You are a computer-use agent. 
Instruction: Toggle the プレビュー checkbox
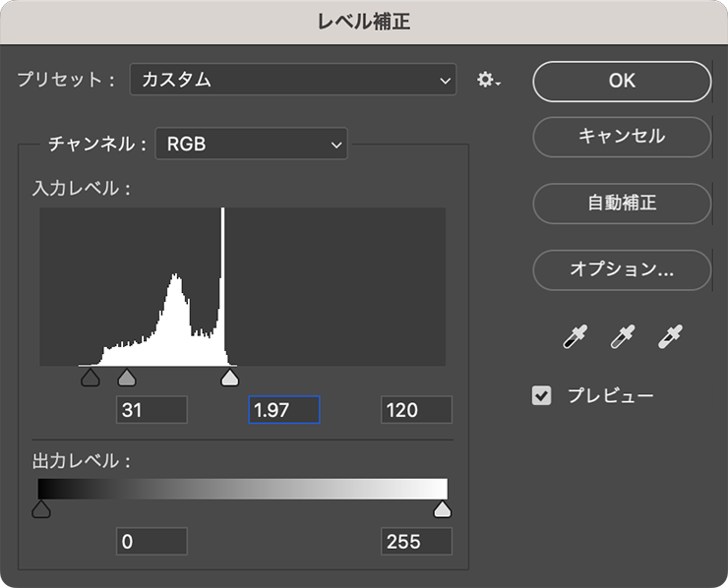point(541,396)
